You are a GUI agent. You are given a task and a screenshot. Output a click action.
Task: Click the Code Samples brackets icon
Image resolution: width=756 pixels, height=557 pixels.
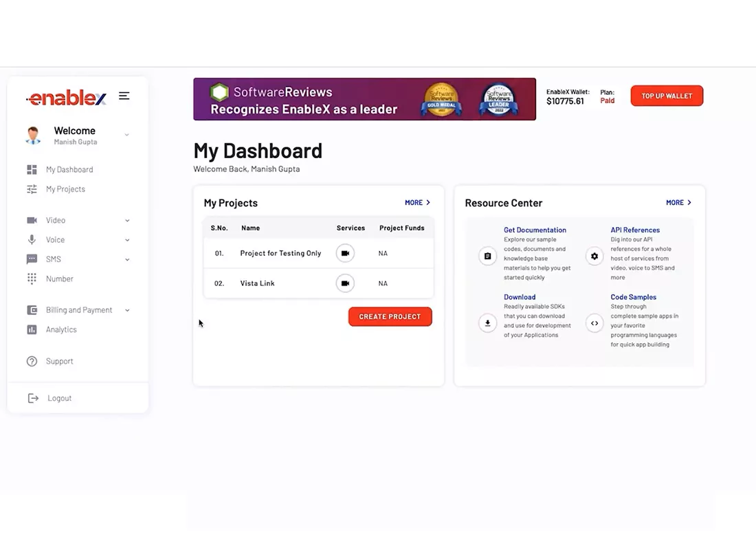(594, 323)
